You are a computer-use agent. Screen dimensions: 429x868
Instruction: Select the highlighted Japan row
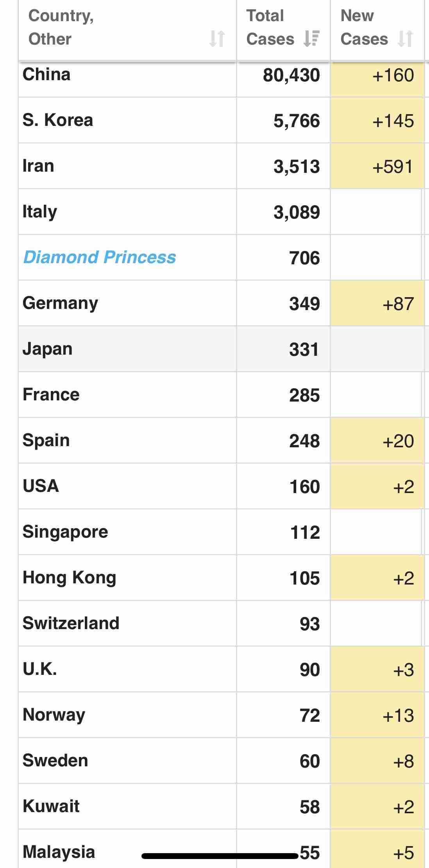(x=223, y=349)
